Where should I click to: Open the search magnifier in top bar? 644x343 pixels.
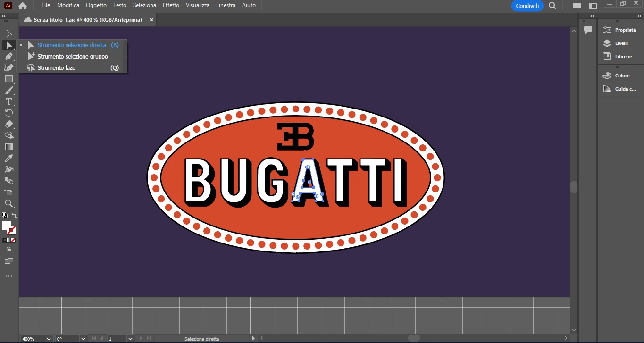tap(552, 6)
